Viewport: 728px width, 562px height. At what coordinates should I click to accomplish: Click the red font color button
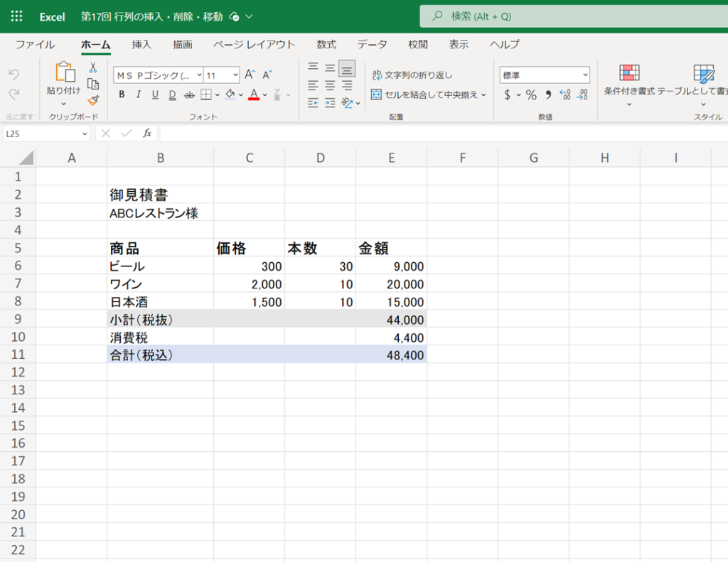coord(254,94)
